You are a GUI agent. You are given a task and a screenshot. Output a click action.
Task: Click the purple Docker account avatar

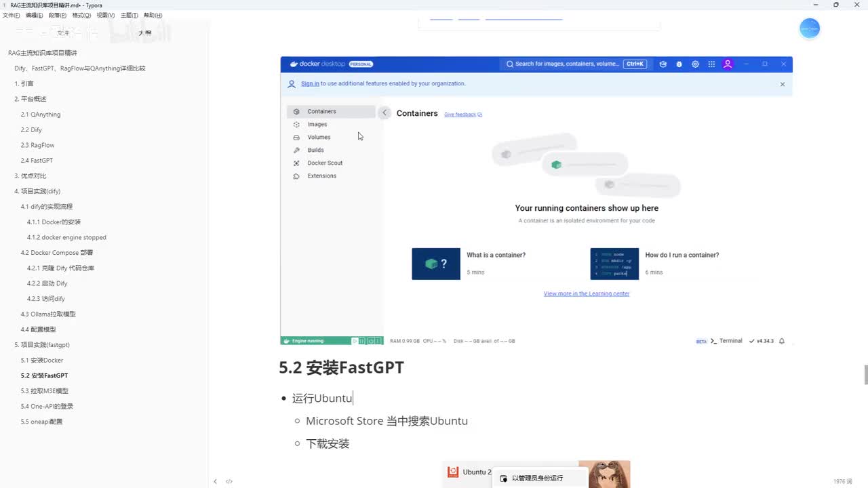coord(728,64)
